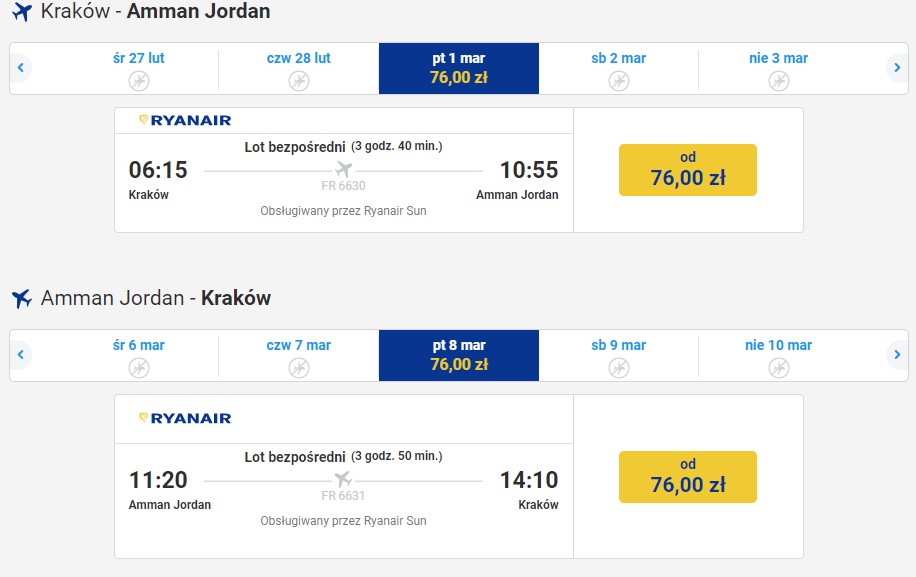Click the next dates arrow for return flights

(x=897, y=354)
